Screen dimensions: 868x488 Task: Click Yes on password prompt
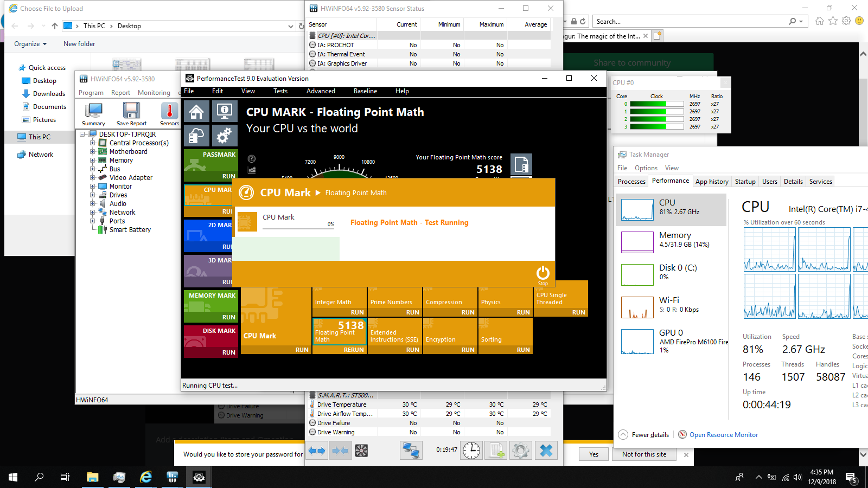[x=593, y=454]
